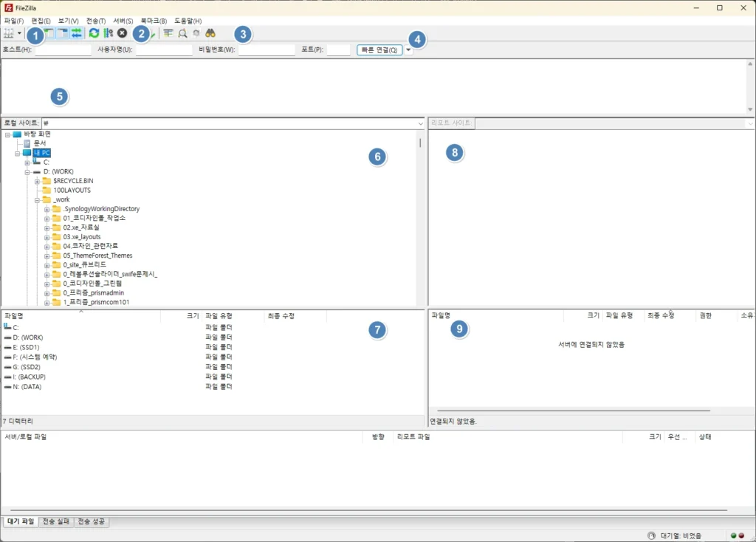Click the G: (SSD2) drive icon

click(x=7, y=367)
